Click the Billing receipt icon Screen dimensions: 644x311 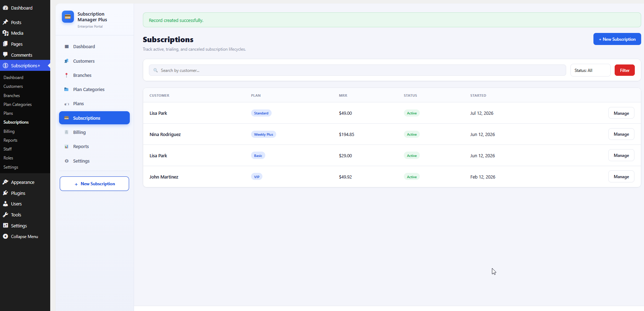66,132
